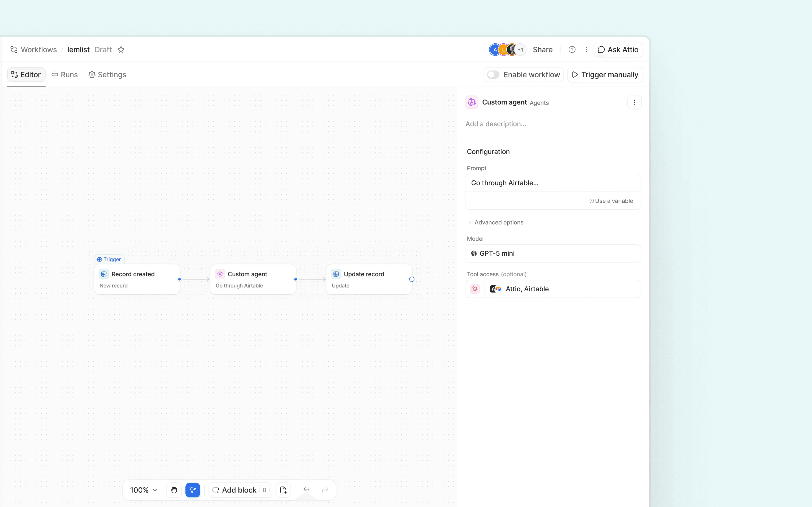Click the add note icon in toolbar
The height and width of the screenshot is (507, 812).
283,490
